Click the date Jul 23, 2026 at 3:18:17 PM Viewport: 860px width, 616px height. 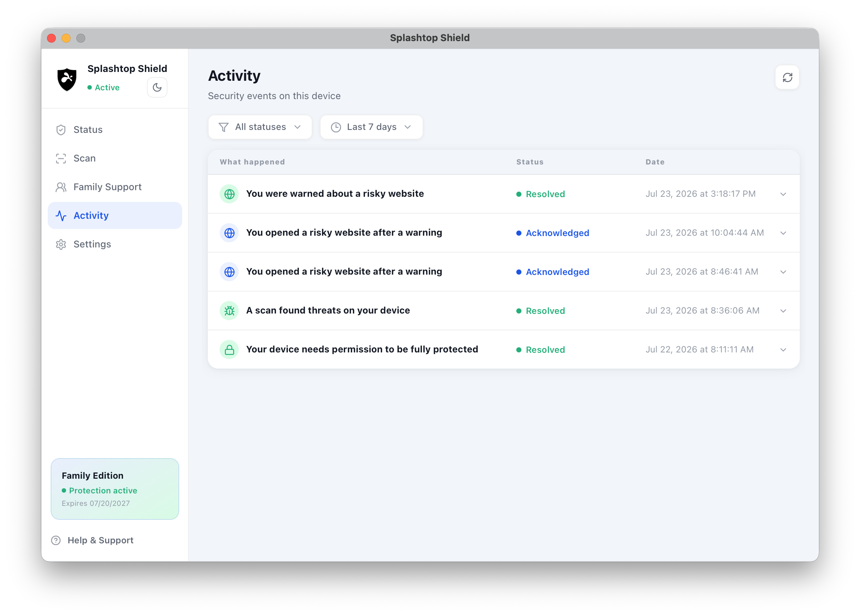[x=700, y=194]
